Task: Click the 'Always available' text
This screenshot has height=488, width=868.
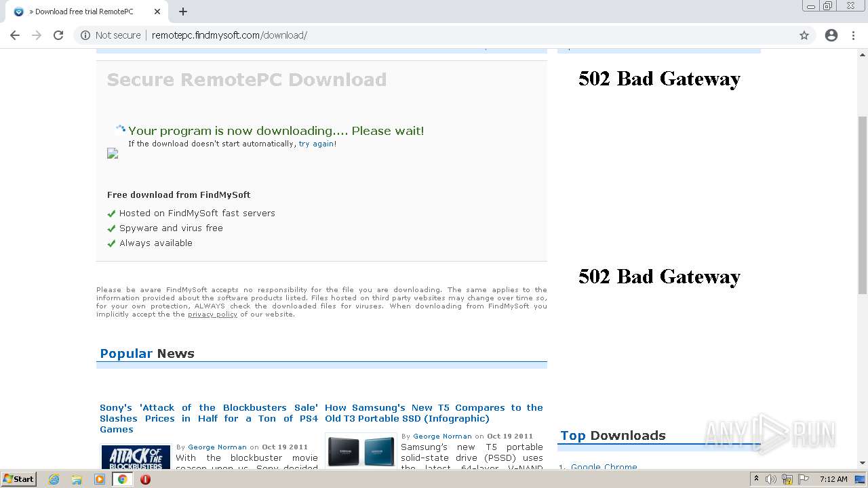Action: (x=156, y=243)
